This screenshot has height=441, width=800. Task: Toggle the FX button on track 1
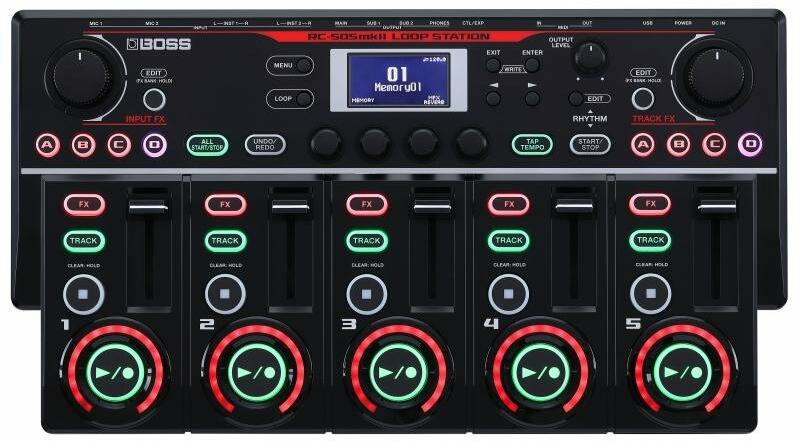click(83, 204)
